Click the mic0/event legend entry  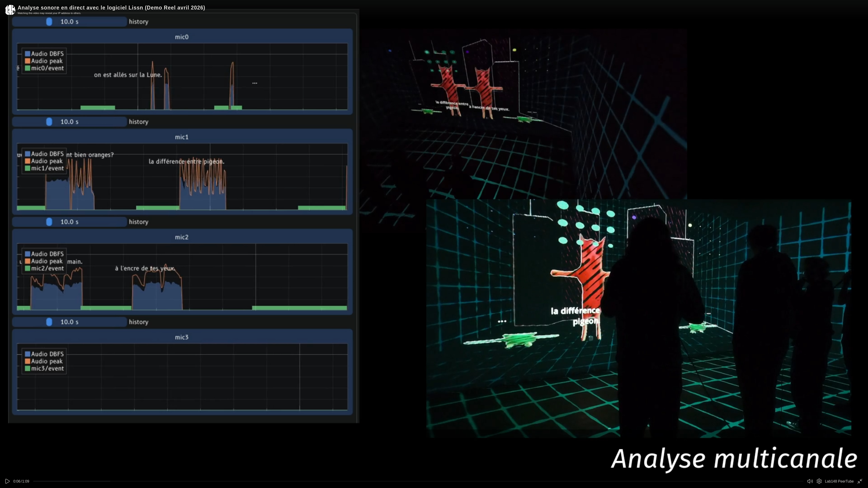[44, 68]
